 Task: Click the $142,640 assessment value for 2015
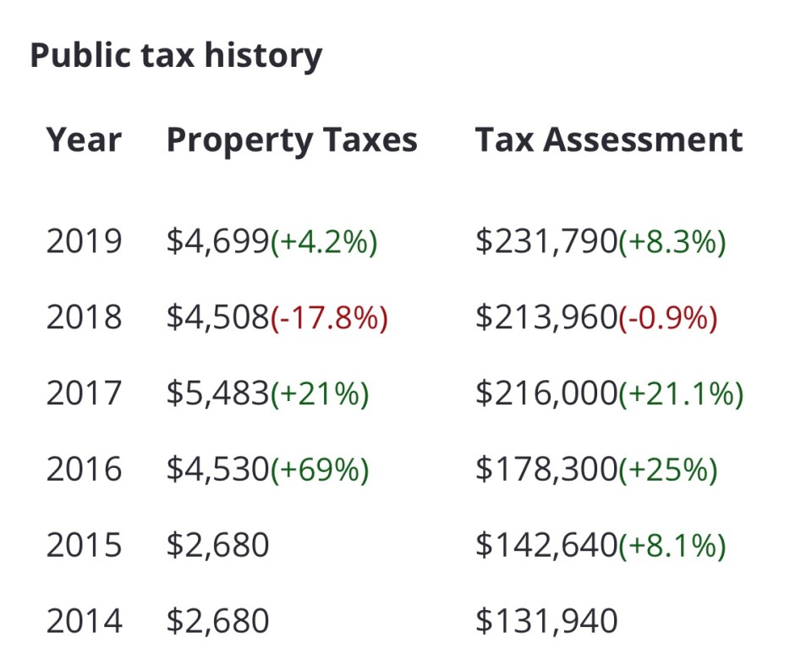(546, 545)
